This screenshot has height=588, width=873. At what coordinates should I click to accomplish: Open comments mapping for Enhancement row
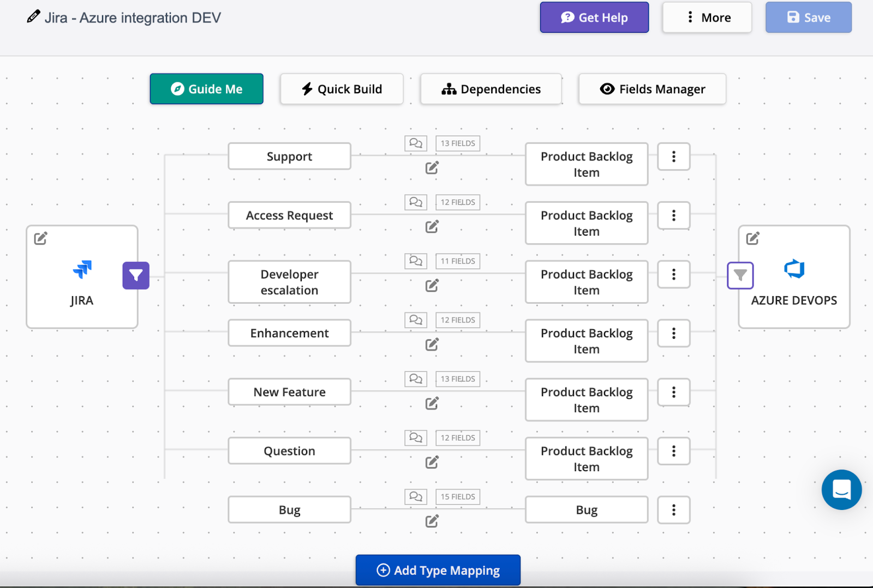click(x=416, y=320)
